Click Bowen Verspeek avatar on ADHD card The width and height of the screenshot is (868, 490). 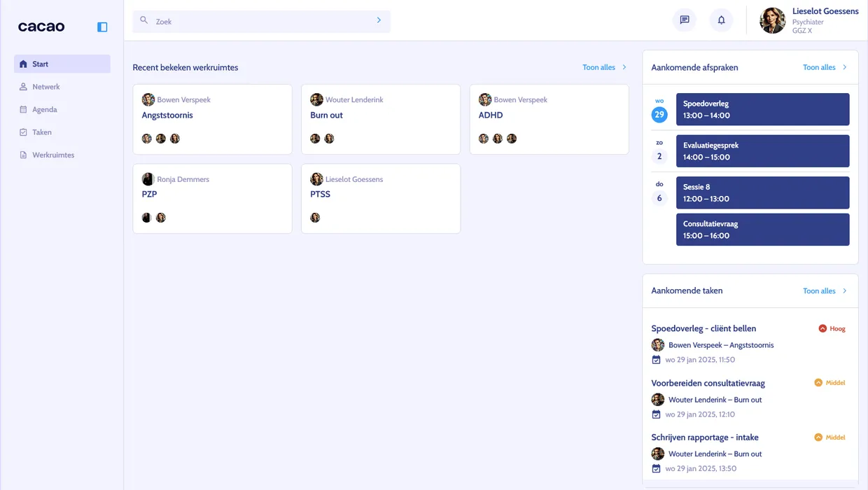pos(485,99)
